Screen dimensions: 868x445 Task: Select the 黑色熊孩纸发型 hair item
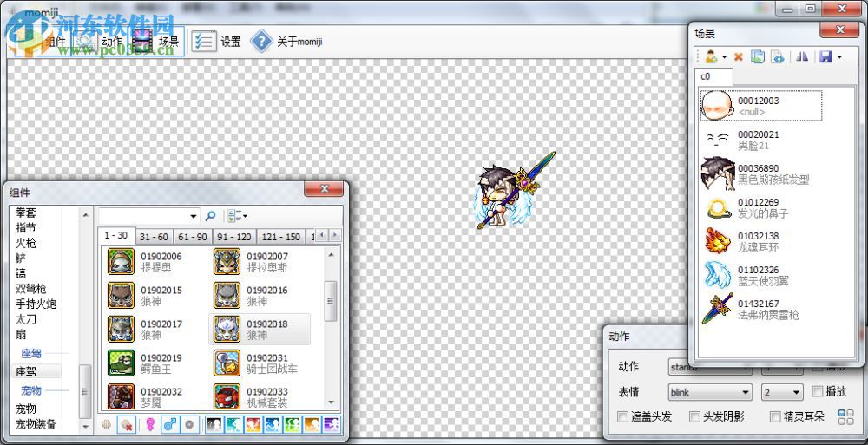coord(761,173)
